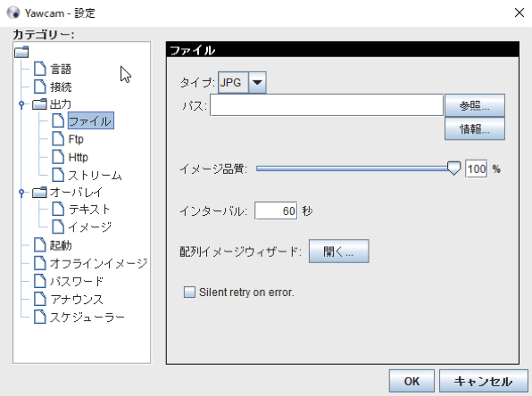
Task: Open the Http output settings
Action: pyautogui.click(x=78, y=157)
